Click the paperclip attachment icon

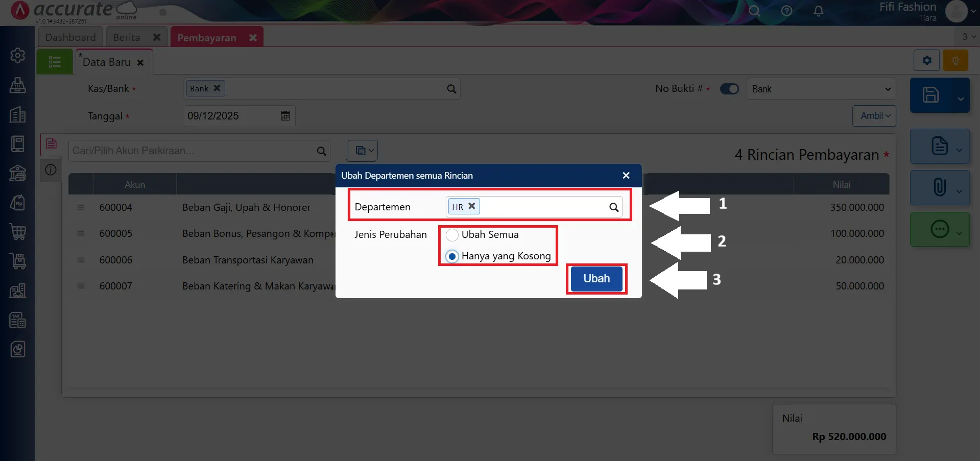[x=939, y=187]
